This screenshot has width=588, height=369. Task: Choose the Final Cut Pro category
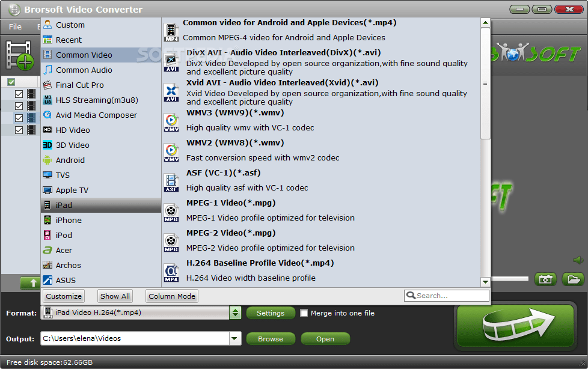[101, 85]
